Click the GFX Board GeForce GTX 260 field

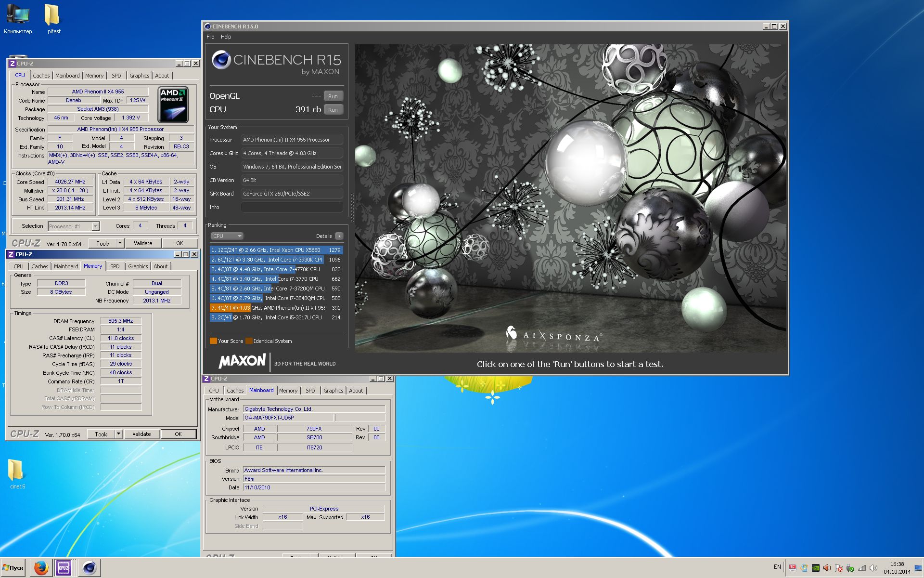coord(292,194)
